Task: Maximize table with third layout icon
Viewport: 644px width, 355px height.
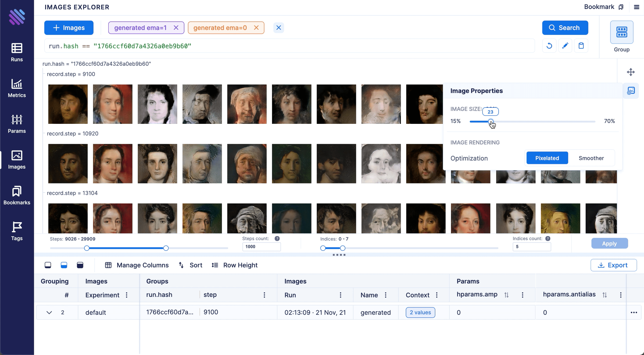Action: point(80,265)
